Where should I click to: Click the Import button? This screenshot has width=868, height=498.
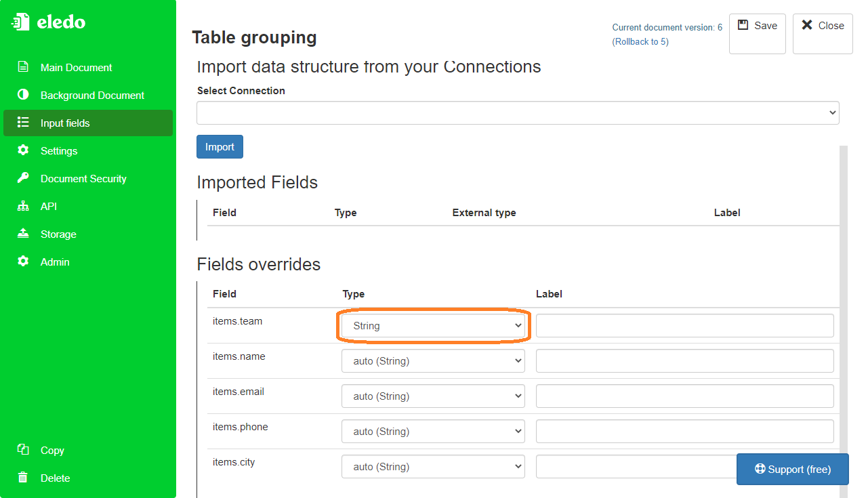(x=220, y=146)
